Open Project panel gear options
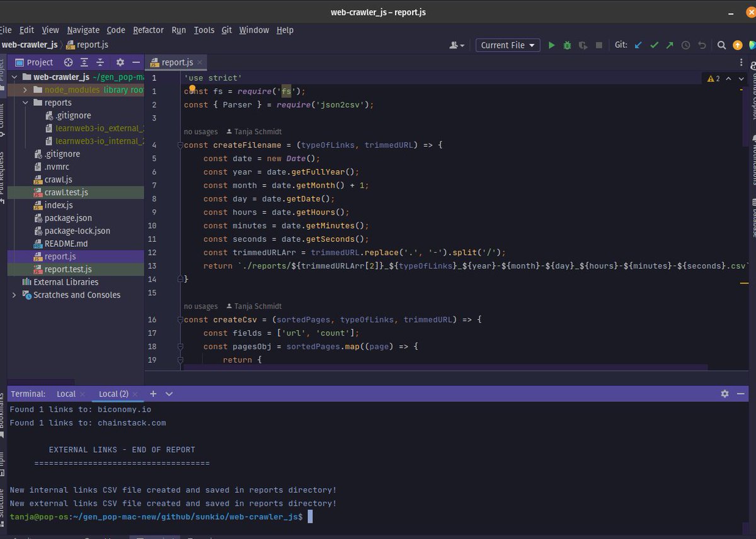Screen dimensions: 756x539 pos(120,62)
